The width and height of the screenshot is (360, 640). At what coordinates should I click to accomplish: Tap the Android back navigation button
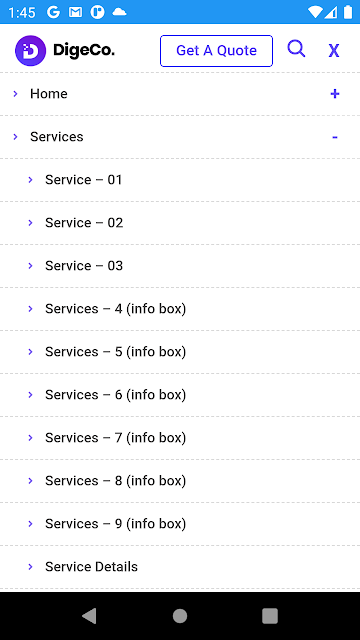(89, 616)
